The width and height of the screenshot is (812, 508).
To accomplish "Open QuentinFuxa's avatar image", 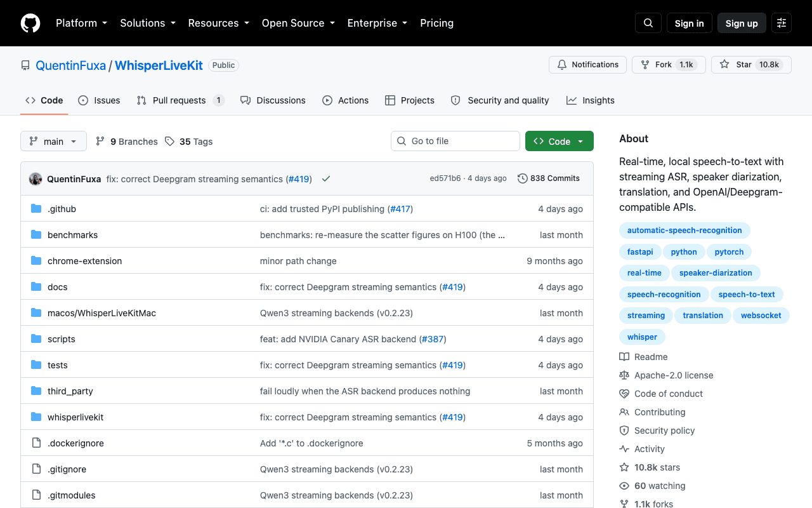I will 36,179.
